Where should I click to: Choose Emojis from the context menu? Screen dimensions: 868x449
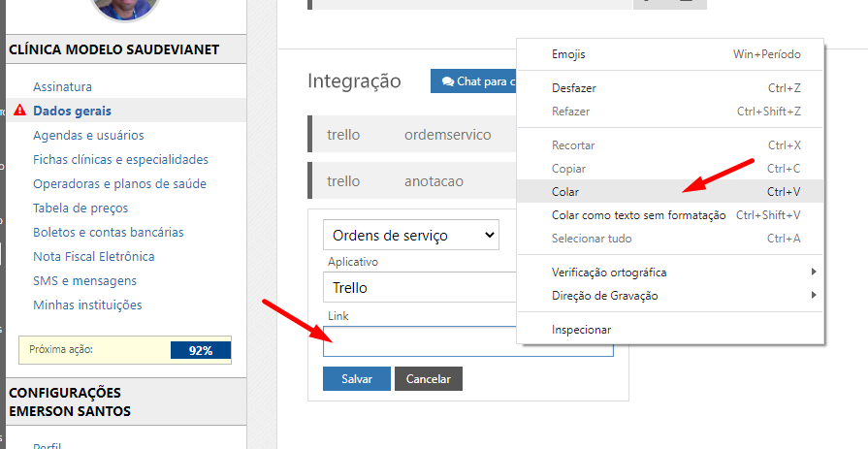tap(670, 54)
